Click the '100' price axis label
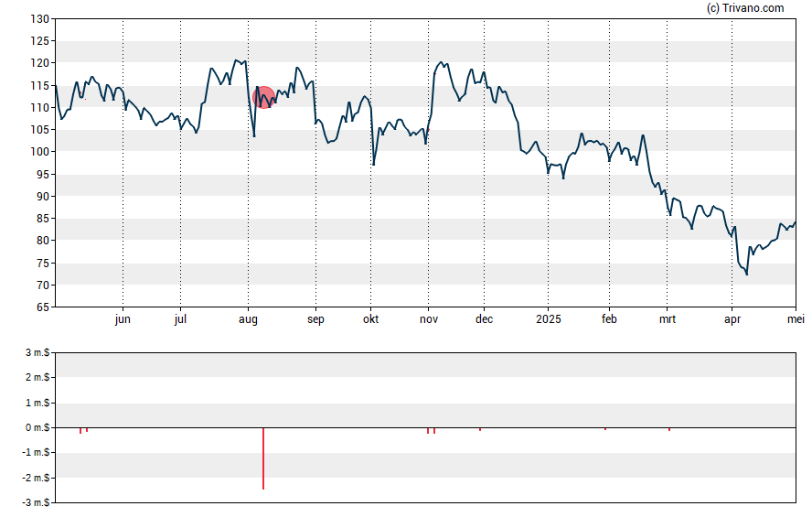 pyautogui.click(x=40, y=152)
